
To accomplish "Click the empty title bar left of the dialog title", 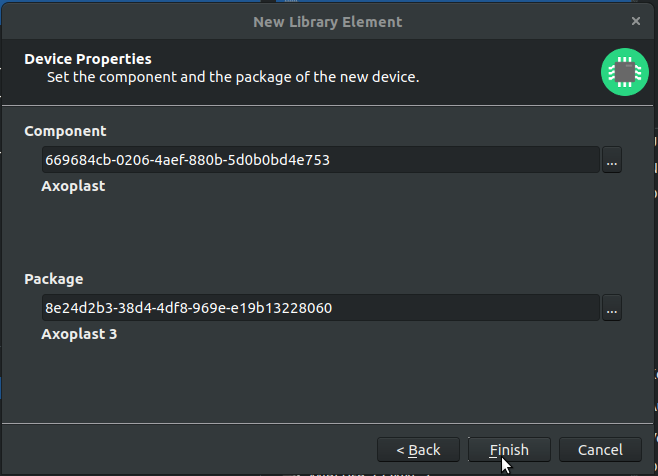I will point(126,22).
